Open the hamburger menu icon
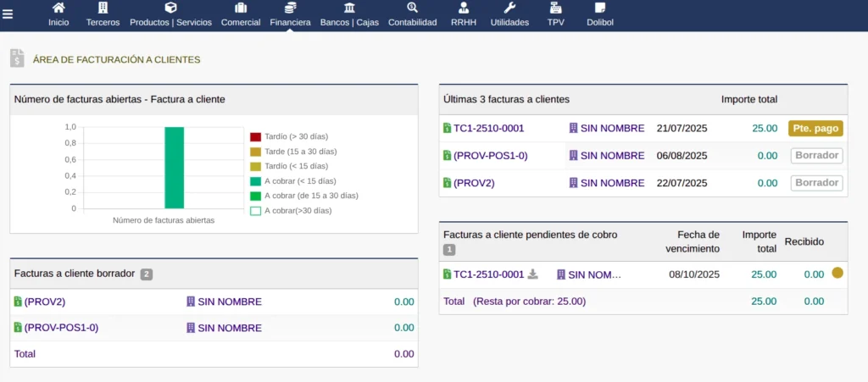This screenshot has width=868, height=382. coord(8,14)
